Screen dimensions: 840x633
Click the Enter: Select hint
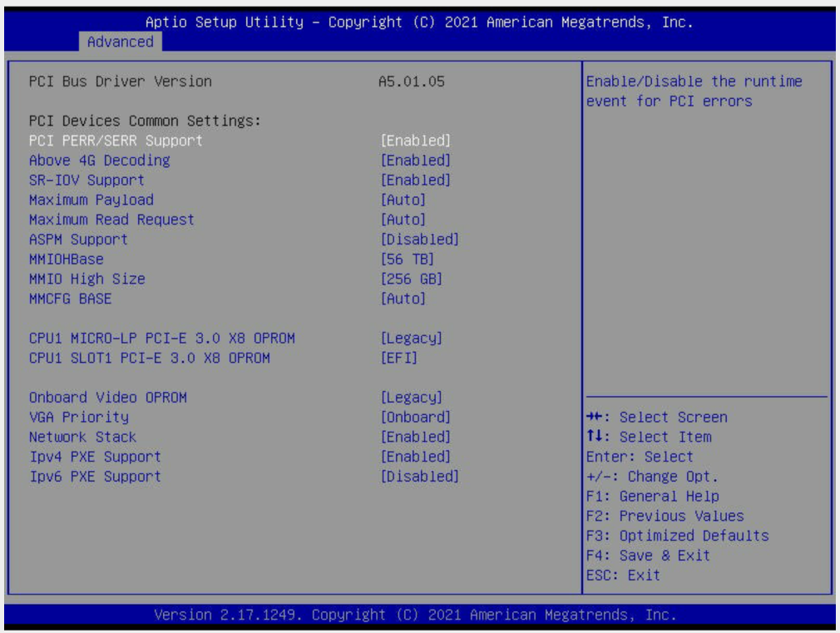coord(640,457)
